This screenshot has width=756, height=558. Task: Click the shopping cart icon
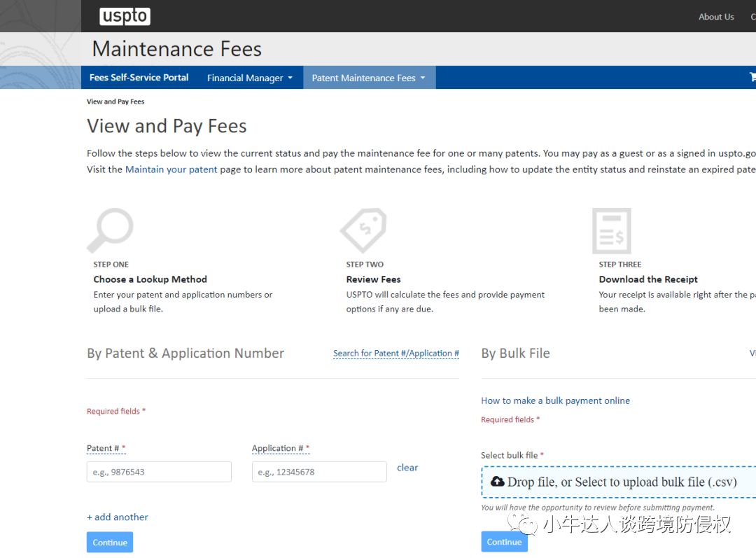752,77
